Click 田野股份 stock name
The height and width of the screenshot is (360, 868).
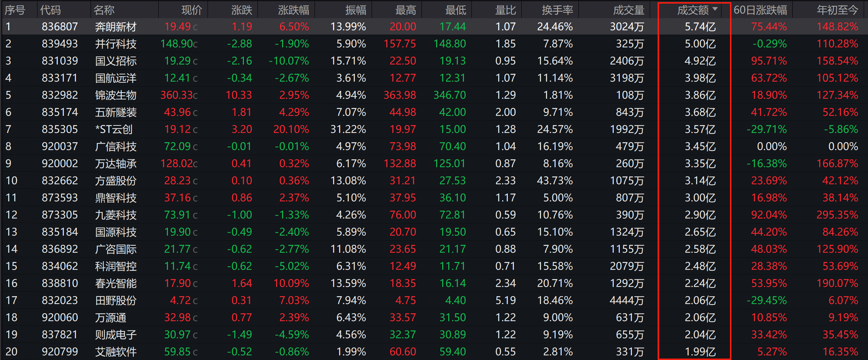pos(116,300)
